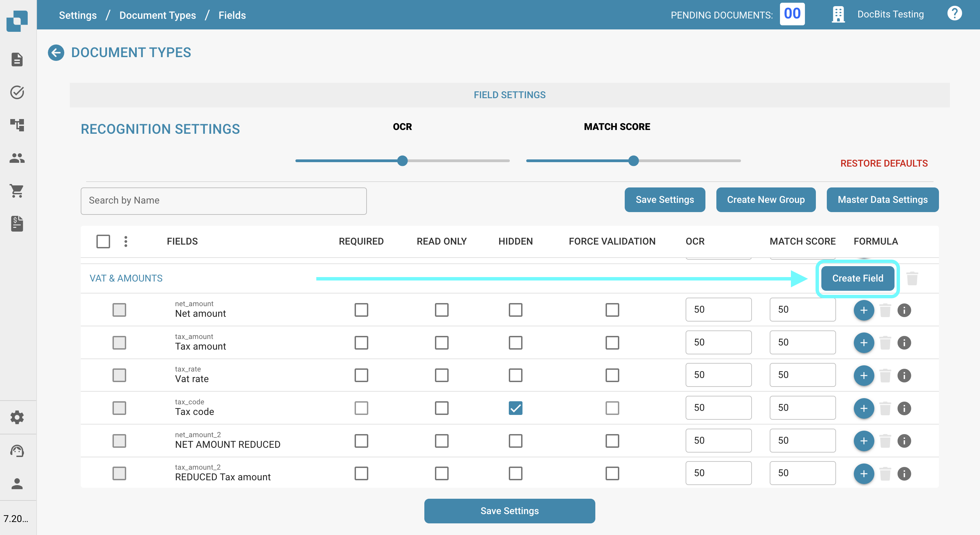Collapse the VAT & AMOUNTS group
This screenshot has width=980, height=535.
(x=126, y=278)
